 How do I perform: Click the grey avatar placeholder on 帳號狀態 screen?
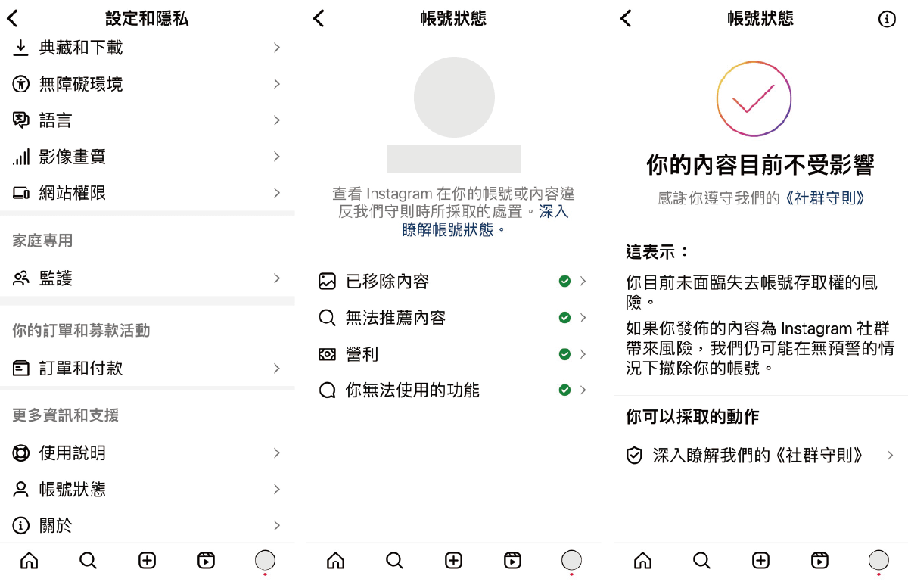[x=453, y=97]
